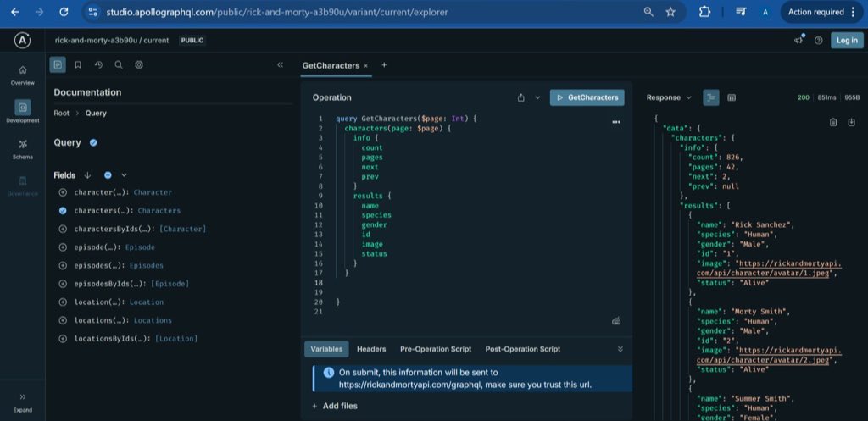This screenshot has width=868, height=421.
Task: Open the saved operation collections bookmark icon
Action: (x=78, y=64)
